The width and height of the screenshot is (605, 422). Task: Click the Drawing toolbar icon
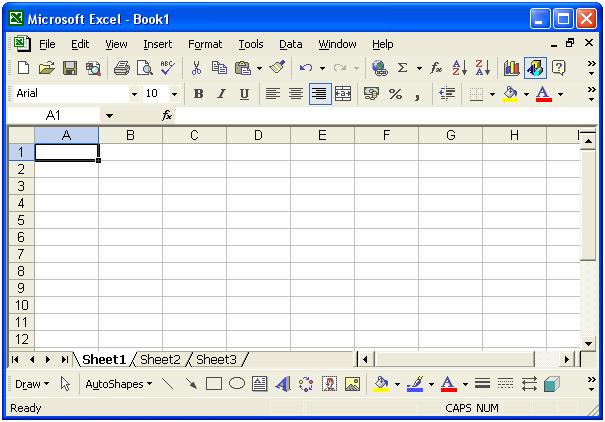[535, 68]
